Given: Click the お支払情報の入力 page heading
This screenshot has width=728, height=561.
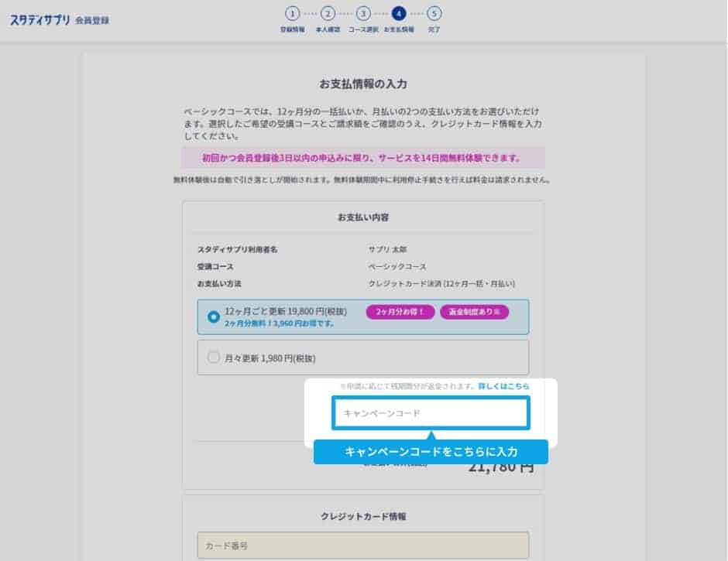Looking at the screenshot, I should (x=362, y=84).
